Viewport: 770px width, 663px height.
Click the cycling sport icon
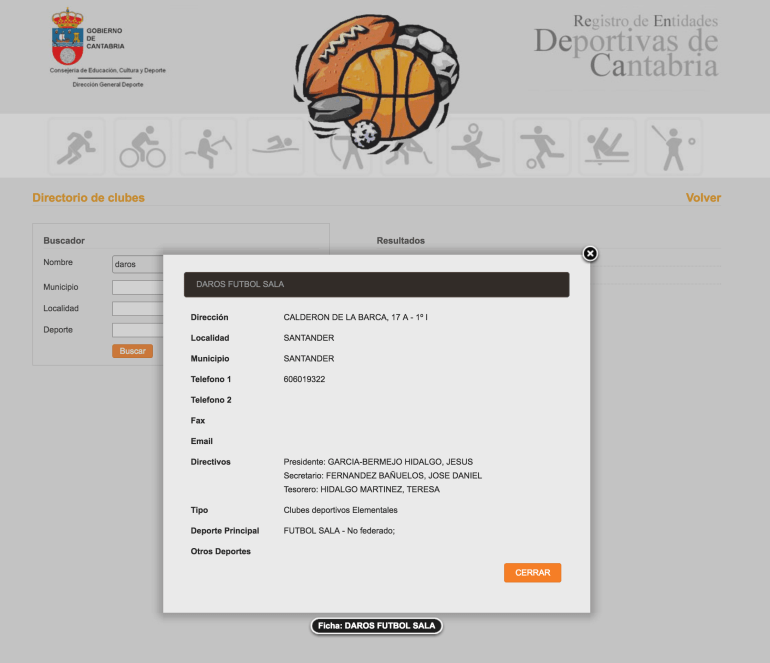pyautogui.click(x=142, y=147)
